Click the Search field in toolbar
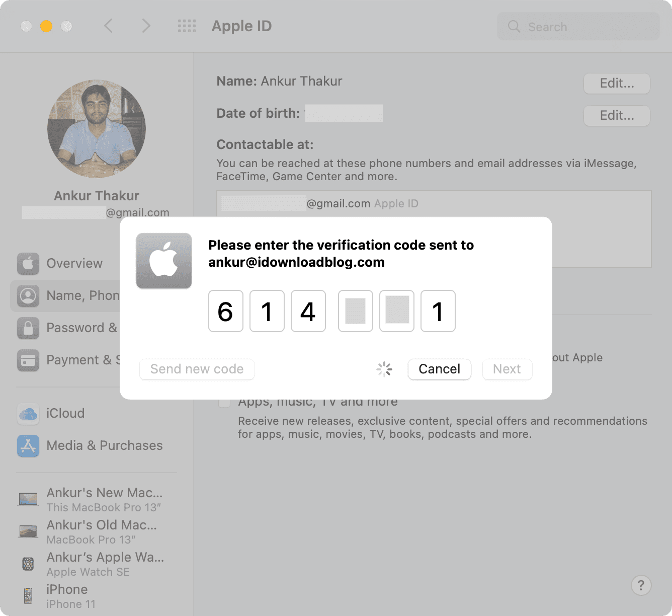The height and width of the screenshot is (616, 672). (578, 27)
